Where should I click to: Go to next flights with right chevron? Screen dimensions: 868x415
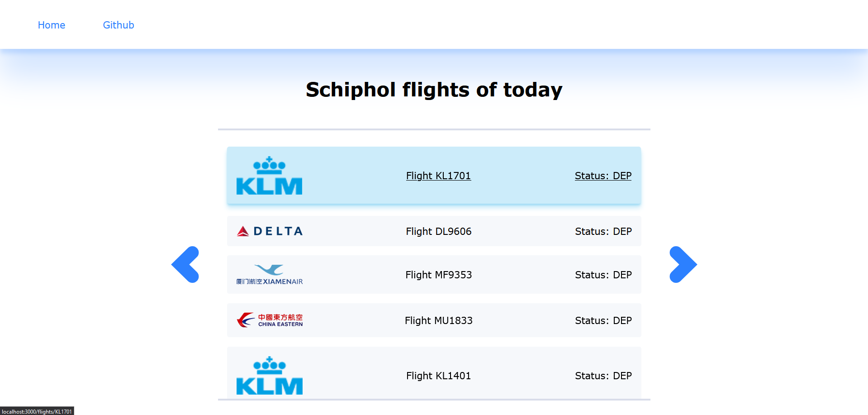(683, 265)
